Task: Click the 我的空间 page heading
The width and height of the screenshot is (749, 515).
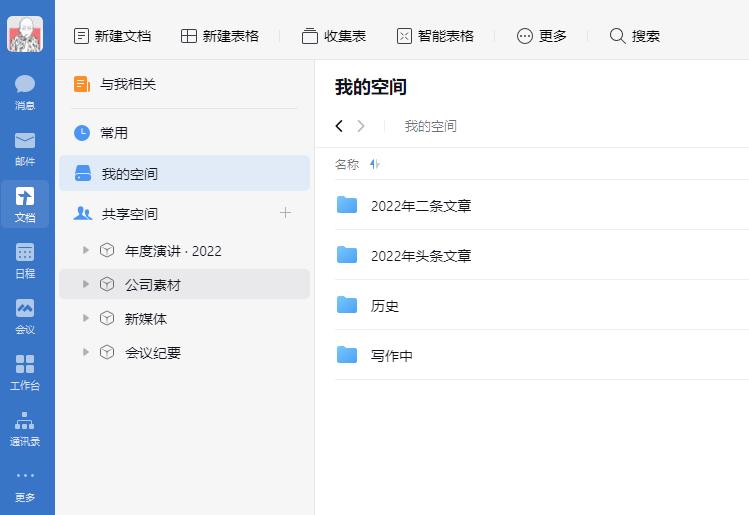Action: tap(371, 87)
